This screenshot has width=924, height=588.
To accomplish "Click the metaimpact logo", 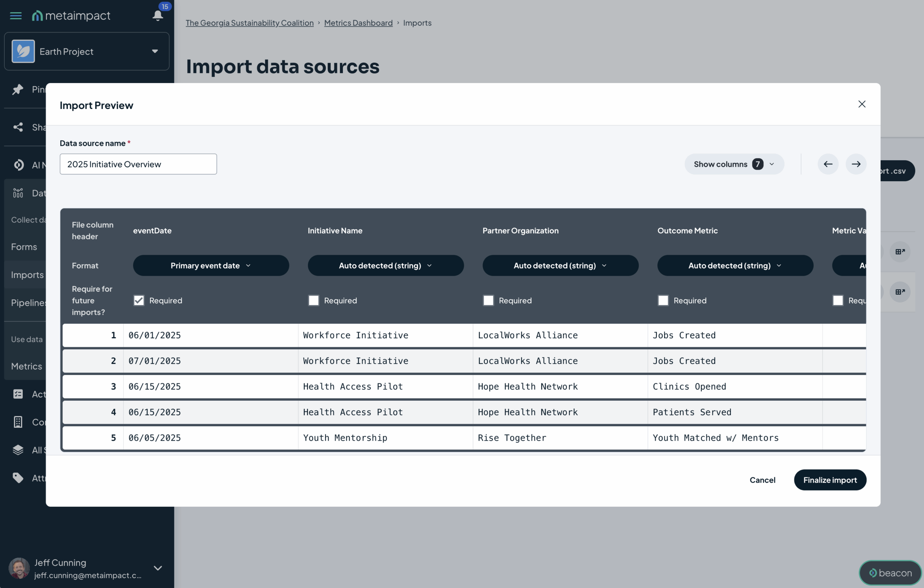I will coord(71,16).
